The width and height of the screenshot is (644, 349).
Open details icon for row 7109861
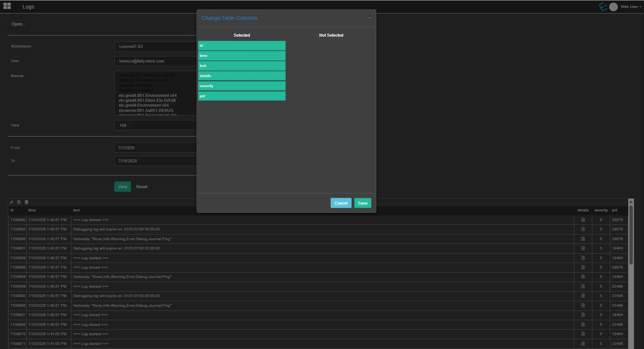[x=583, y=248]
